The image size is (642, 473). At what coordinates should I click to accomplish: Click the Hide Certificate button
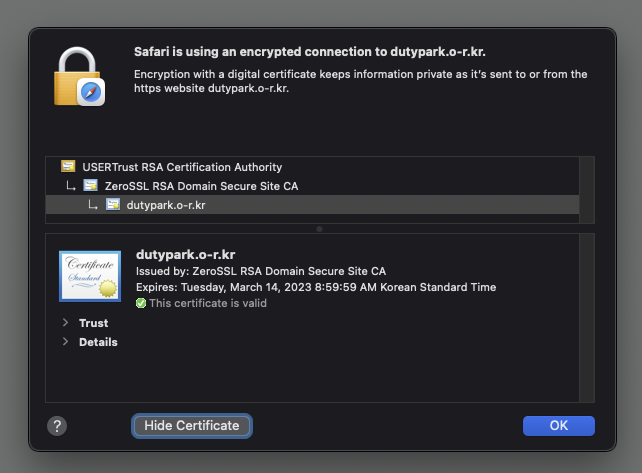192,426
